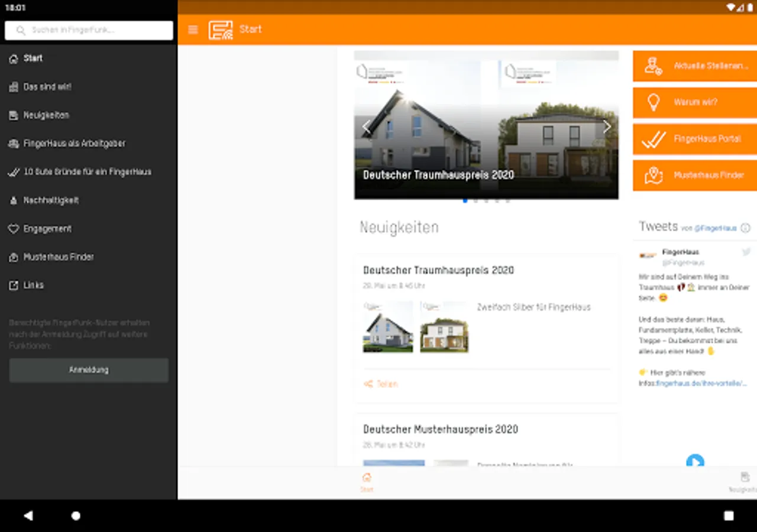
Task: Show next carousel slide arrow
Action: coord(606,126)
